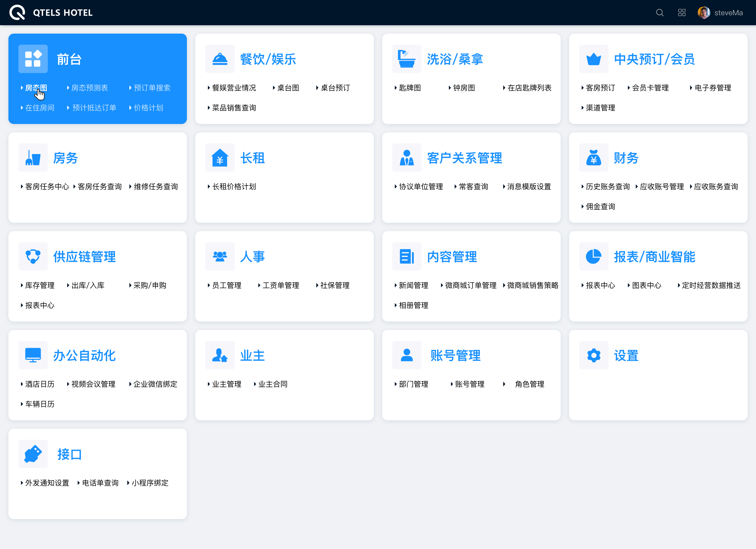Click the 业主 owner icon
This screenshot has height=549, width=756.
(x=220, y=355)
